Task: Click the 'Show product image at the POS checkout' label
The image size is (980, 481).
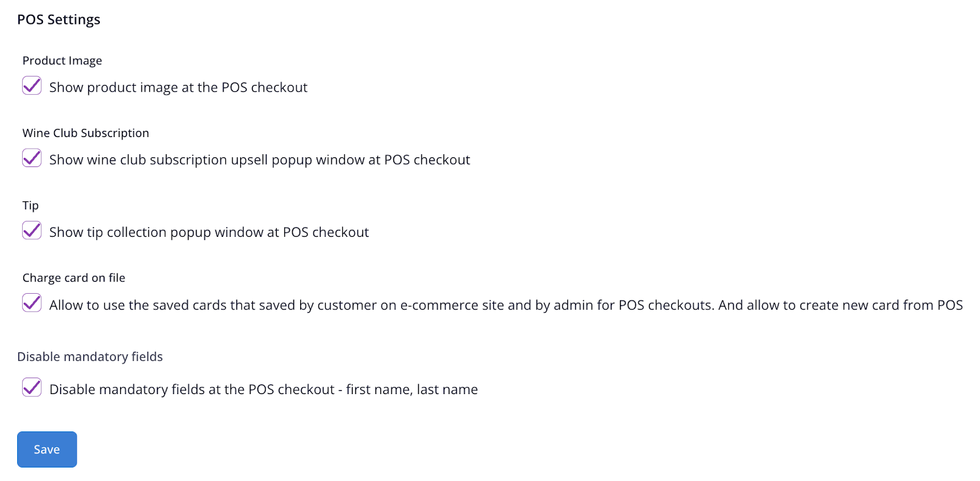Action: (178, 88)
